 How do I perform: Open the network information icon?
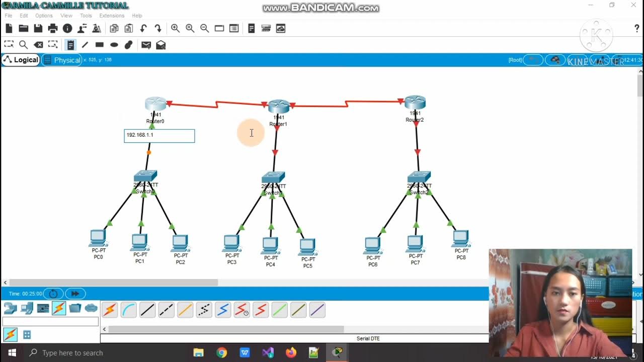[x=67, y=29]
